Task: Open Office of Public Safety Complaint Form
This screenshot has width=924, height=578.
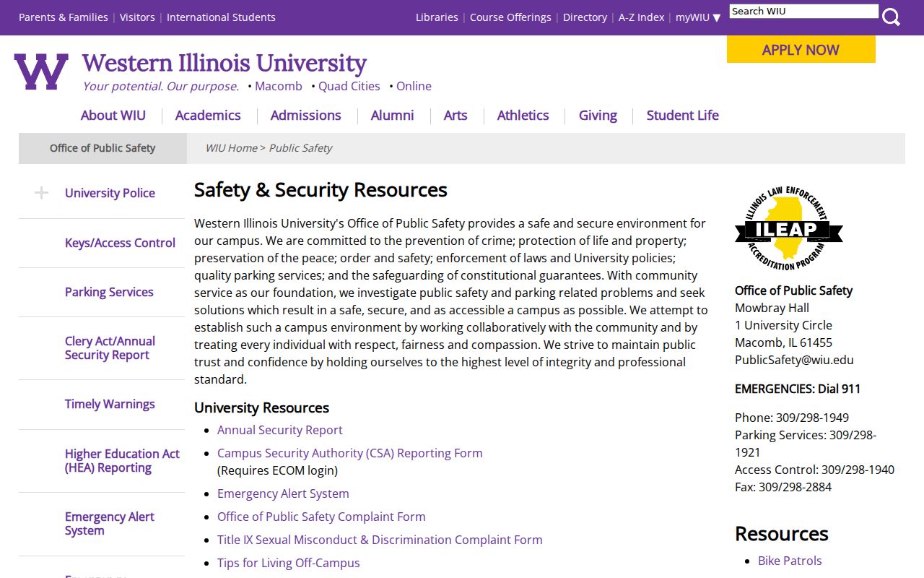Action: pyautogui.click(x=321, y=517)
